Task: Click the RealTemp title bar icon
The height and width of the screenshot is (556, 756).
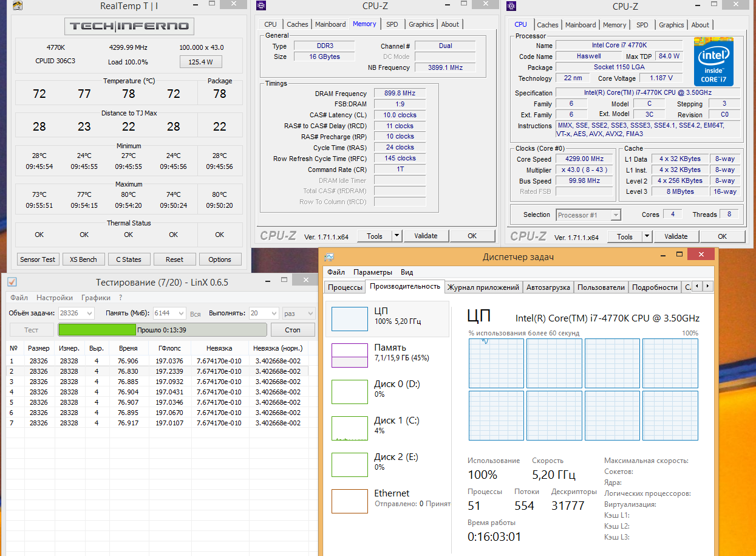Action: 18,7
